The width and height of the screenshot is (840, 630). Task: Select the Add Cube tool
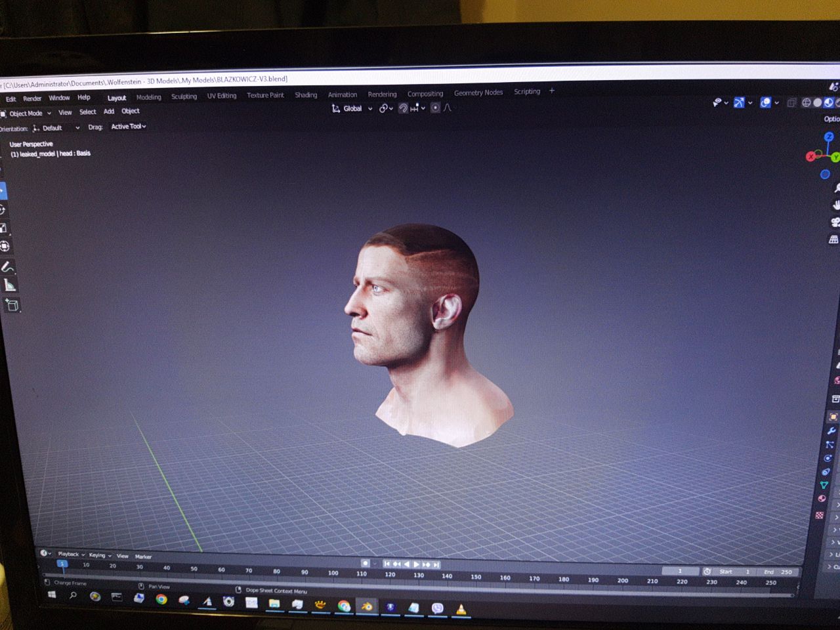[12, 304]
